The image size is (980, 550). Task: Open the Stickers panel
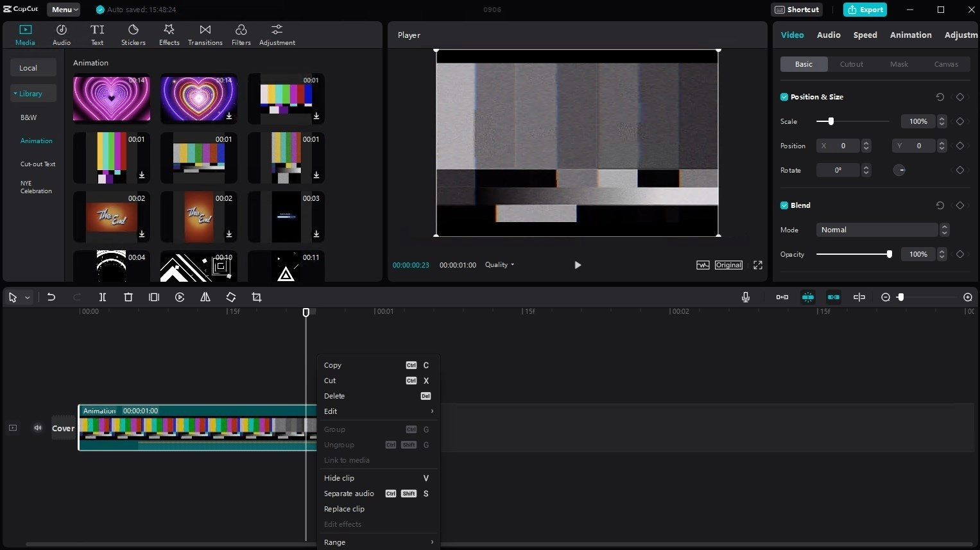(133, 35)
